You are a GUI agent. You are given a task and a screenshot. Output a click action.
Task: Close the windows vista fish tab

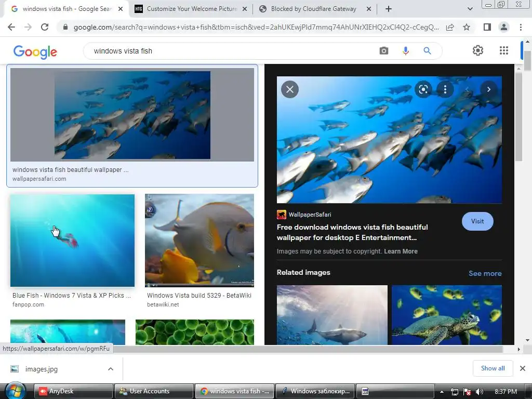click(121, 9)
